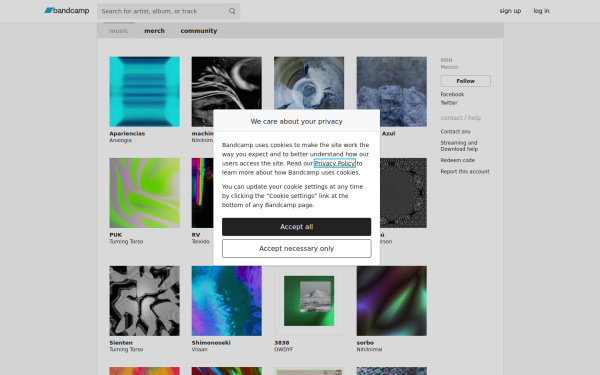Screen dimensions: 600x375
Task: Click the Contact snu link
Action: pyautogui.click(x=455, y=131)
